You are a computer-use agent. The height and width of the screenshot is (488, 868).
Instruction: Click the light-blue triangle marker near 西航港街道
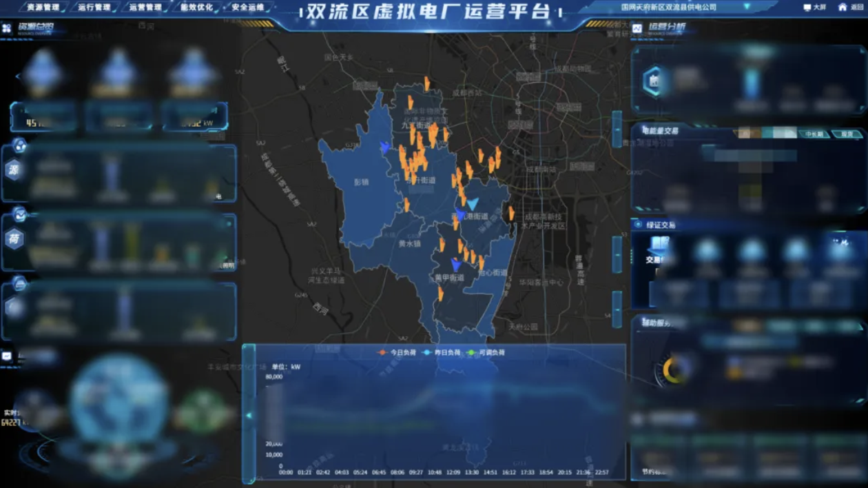473,204
